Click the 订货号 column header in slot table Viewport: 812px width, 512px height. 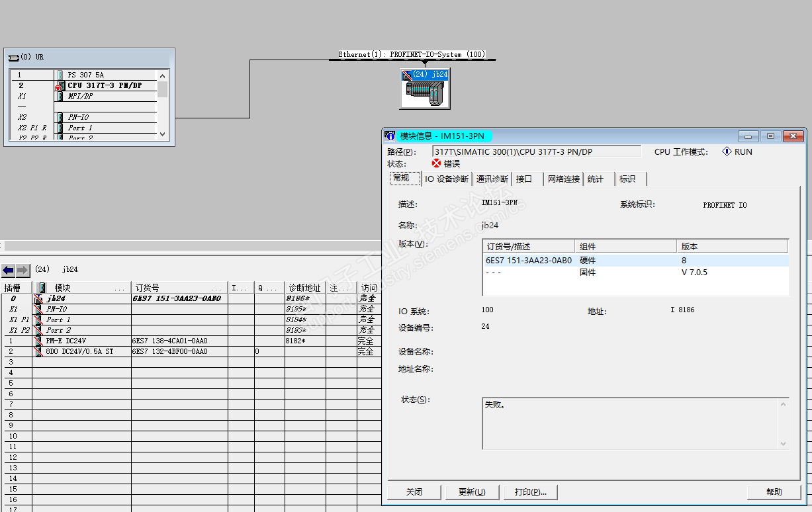point(179,288)
